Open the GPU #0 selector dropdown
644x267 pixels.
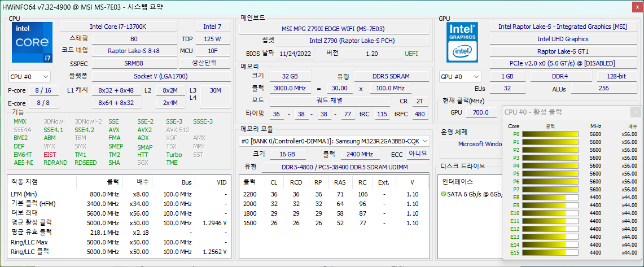point(461,76)
